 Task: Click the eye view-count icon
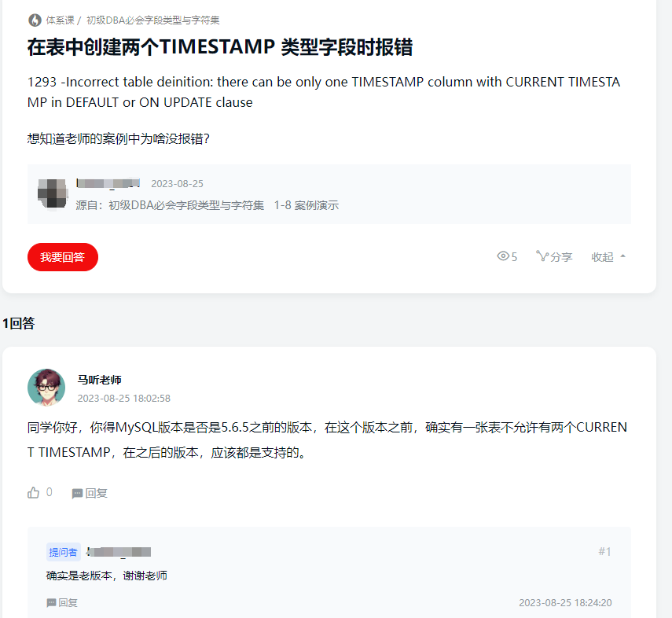coord(503,256)
